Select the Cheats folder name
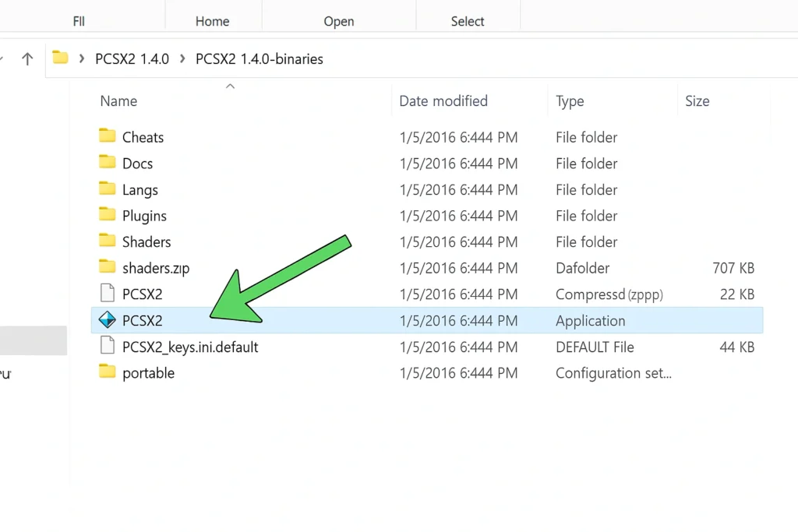798x532 pixels. [143, 137]
